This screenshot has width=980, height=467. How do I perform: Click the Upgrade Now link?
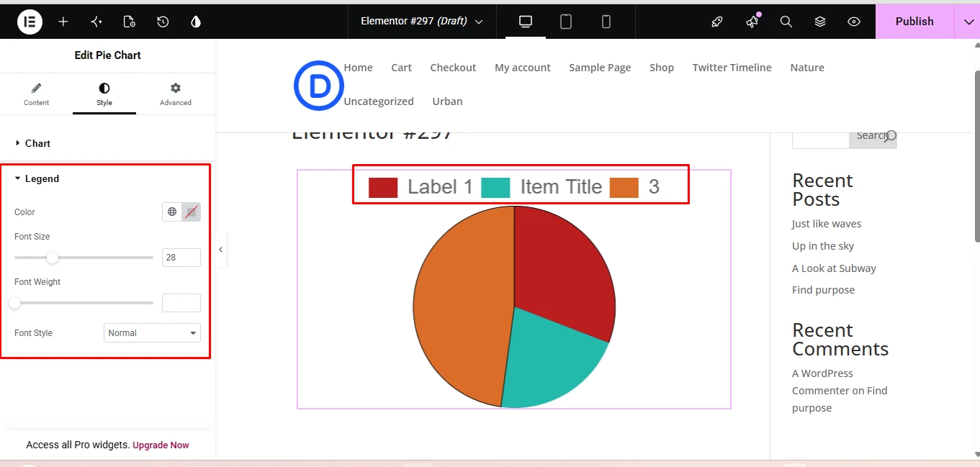[x=161, y=445]
